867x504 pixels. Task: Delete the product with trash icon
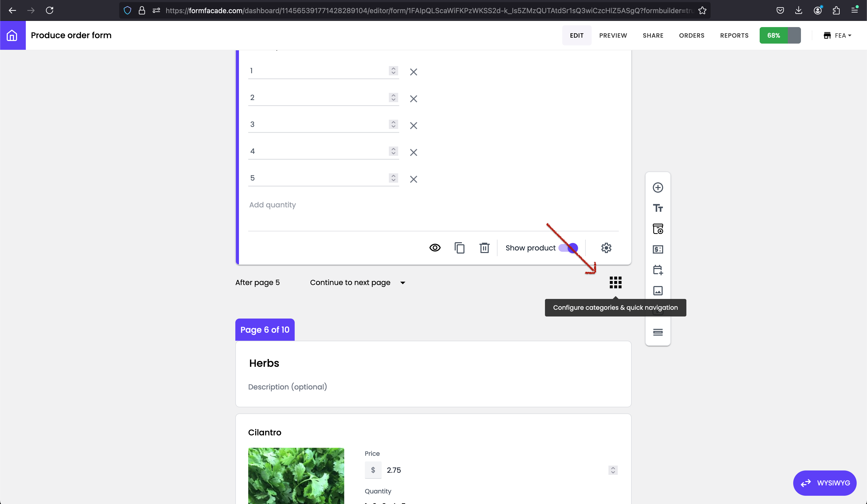tap(484, 248)
